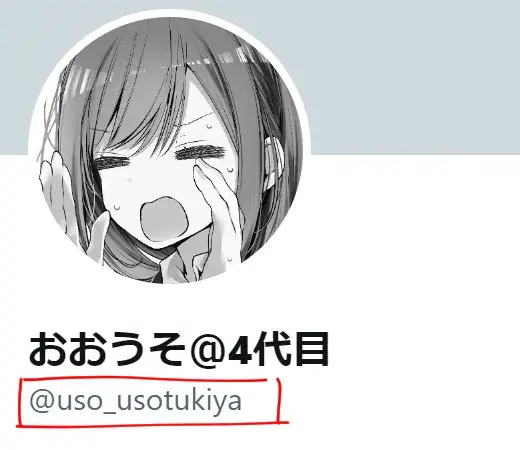Click the gray header banner area

[413, 77]
